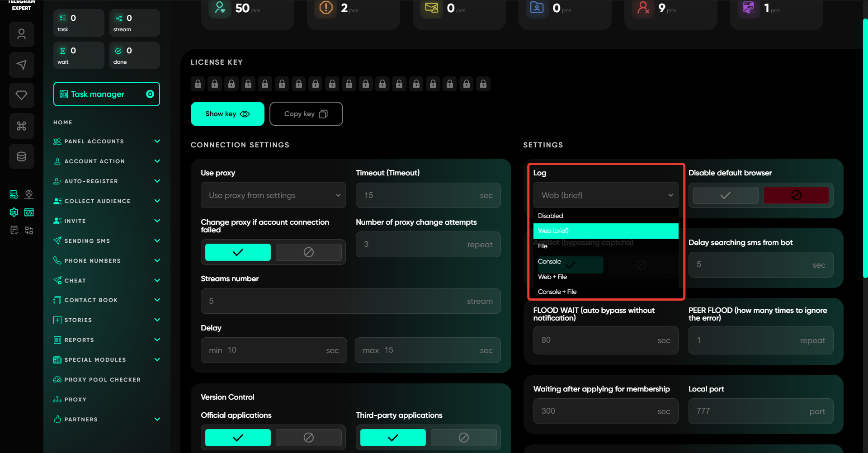Click red disable default browser toggle
Image resolution: width=868 pixels, height=453 pixels.
click(796, 195)
